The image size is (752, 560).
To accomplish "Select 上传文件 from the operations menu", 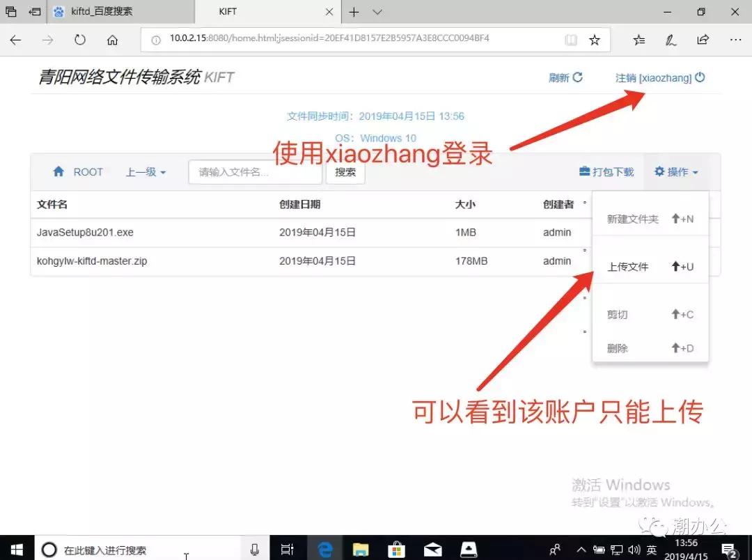I will (627, 266).
